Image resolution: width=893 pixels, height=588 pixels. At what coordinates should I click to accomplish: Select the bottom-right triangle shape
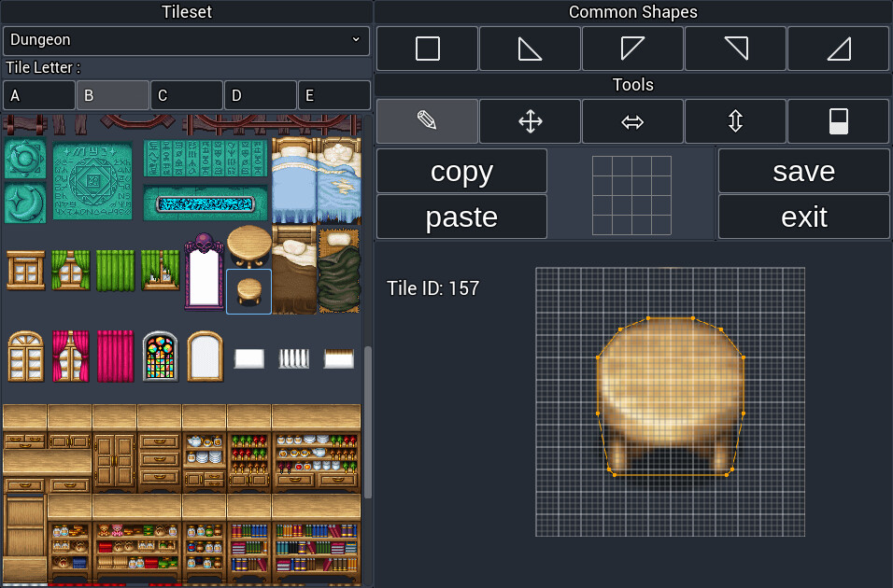click(838, 49)
